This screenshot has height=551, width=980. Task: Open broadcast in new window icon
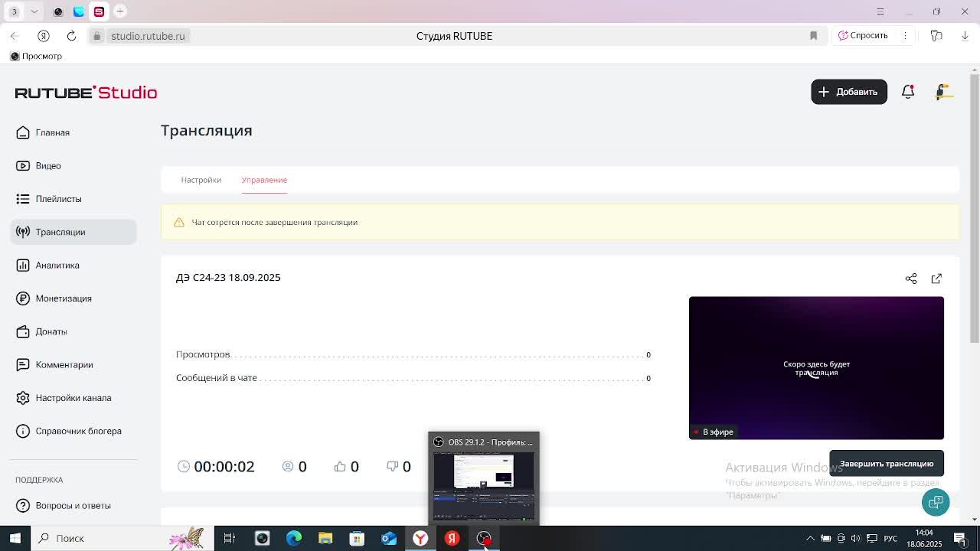pos(936,279)
